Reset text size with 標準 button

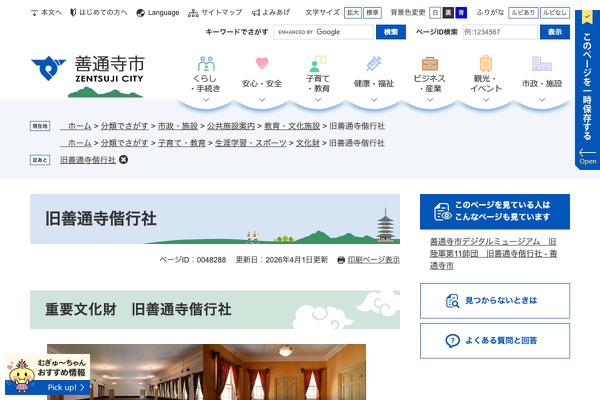coord(372,13)
